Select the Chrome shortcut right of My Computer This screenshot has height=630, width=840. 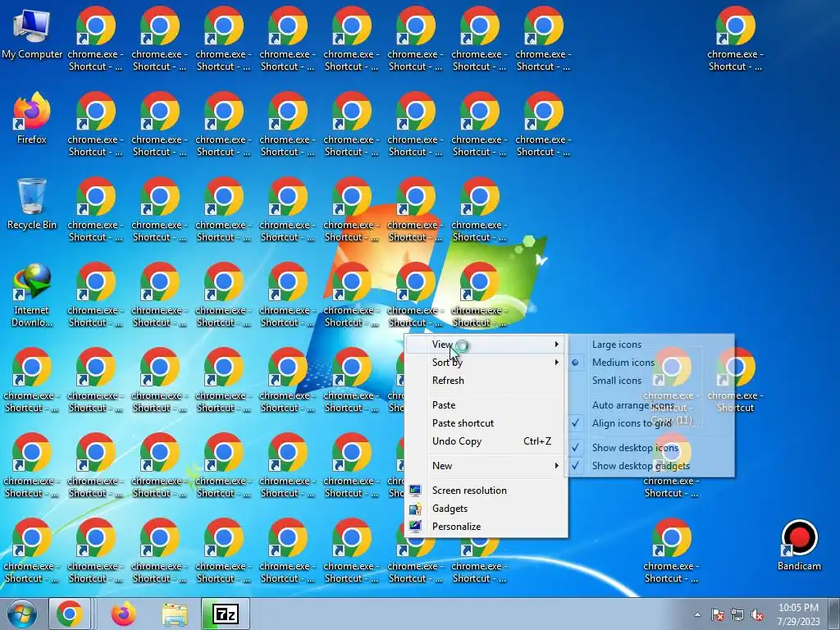95,39
